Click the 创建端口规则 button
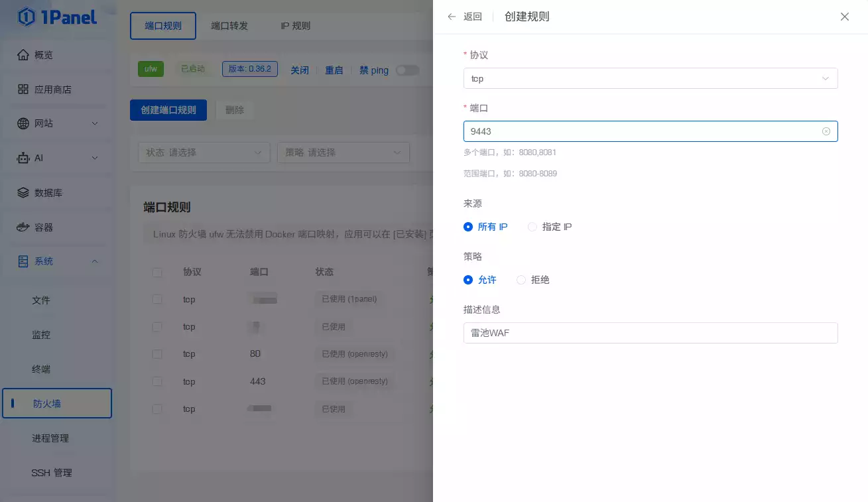 click(x=168, y=110)
